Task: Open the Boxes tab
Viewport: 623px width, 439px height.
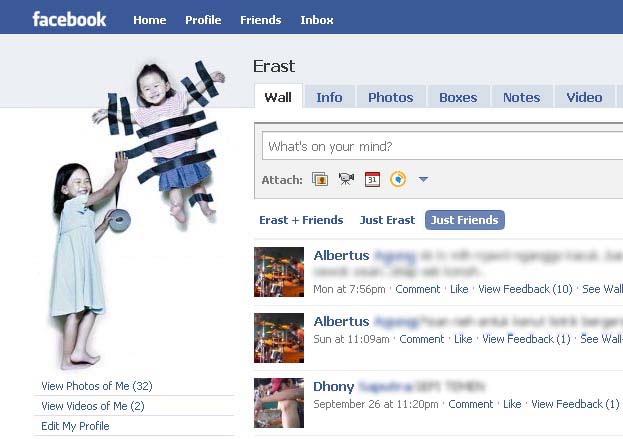Action: coord(458,97)
